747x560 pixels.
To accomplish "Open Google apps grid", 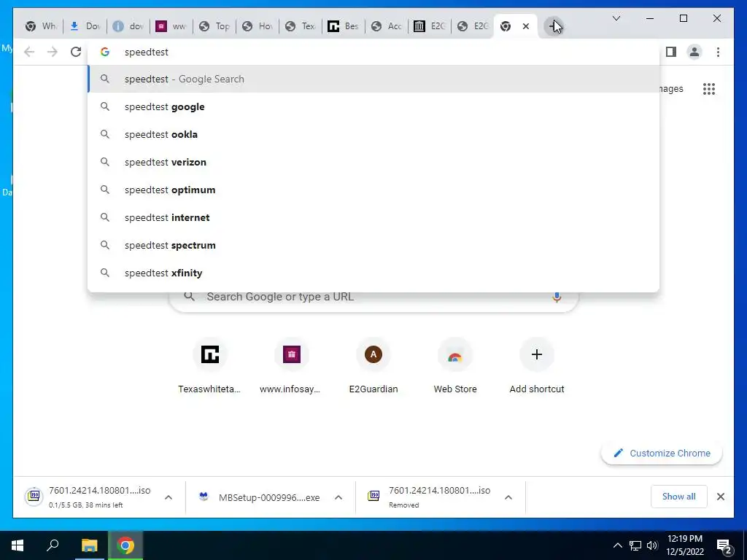I will tap(709, 88).
